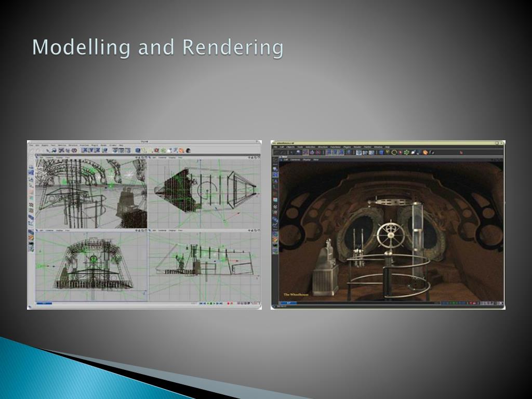Click the first render icon in the rendered-scene toolbar
The height and width of the screenshot is (399, 532).
(x=359, y=153)
